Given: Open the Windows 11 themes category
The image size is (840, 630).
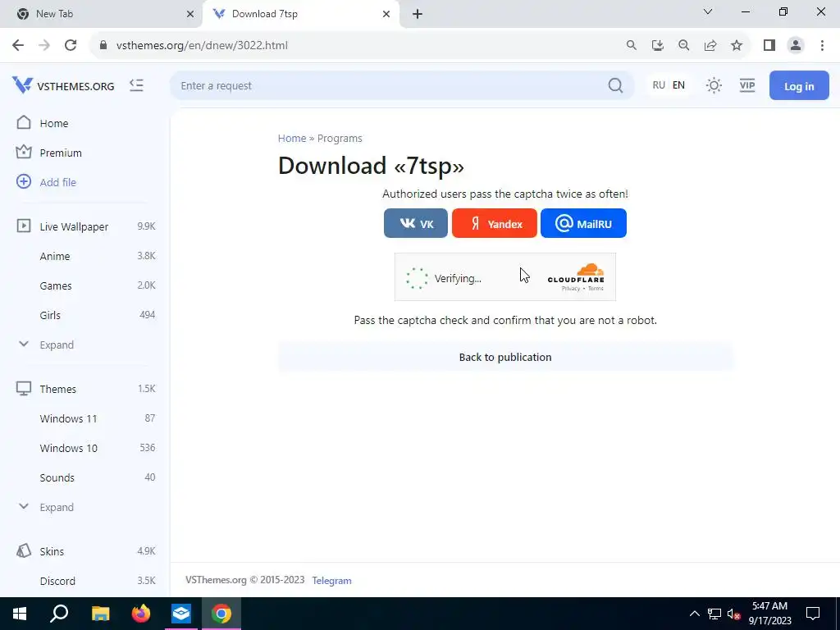Looking at the screenshot, I should tap(69, 418).
